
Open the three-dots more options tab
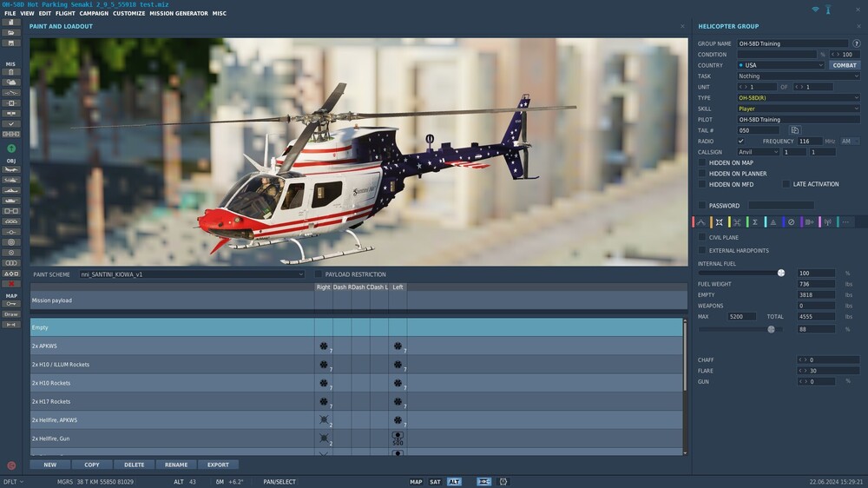(845, 222)
